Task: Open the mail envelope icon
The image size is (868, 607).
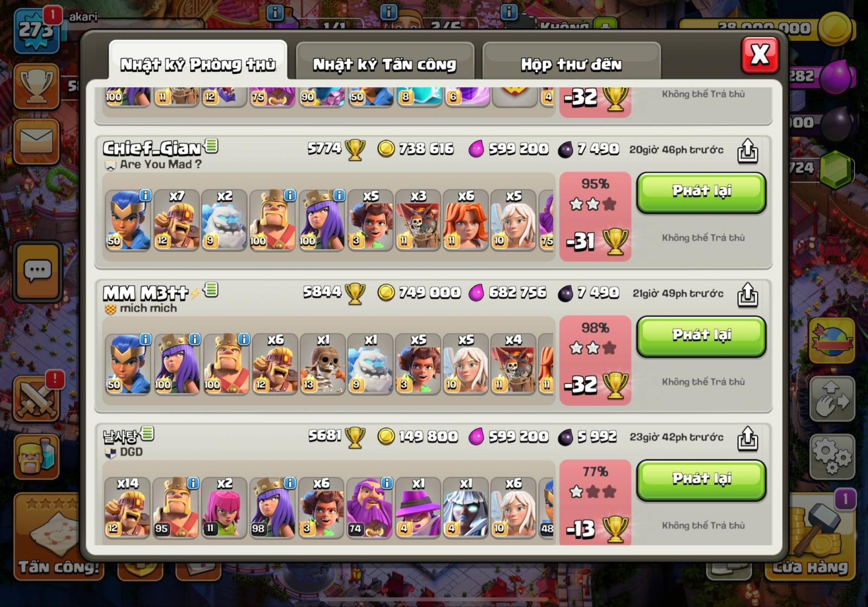Action: tap(36, 141)
